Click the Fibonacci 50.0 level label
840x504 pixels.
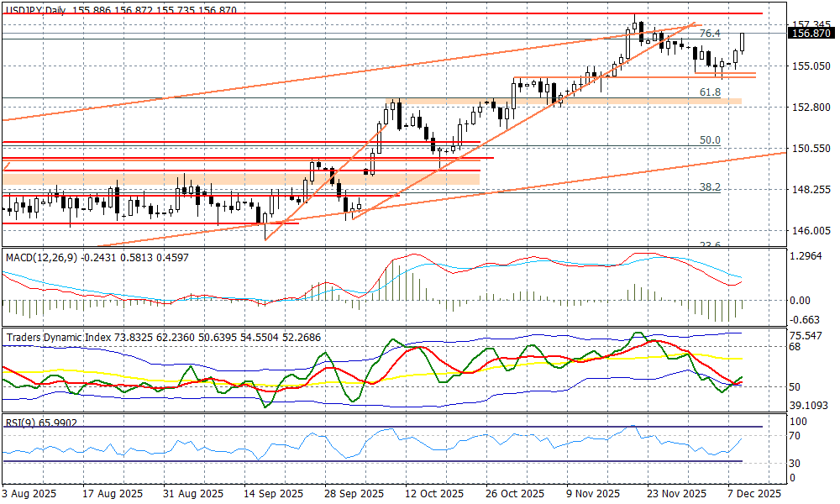click(710, 139)
